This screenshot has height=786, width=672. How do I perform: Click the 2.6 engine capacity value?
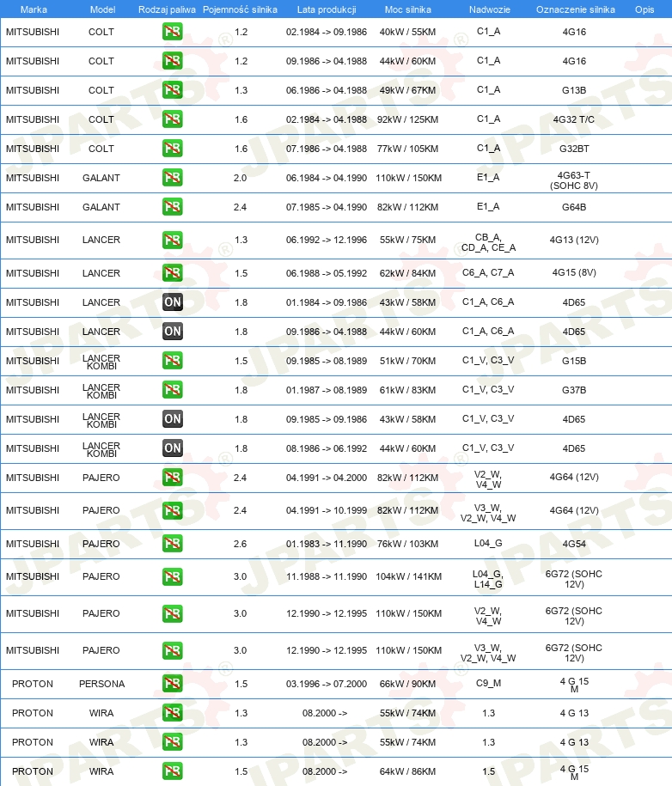241,544
